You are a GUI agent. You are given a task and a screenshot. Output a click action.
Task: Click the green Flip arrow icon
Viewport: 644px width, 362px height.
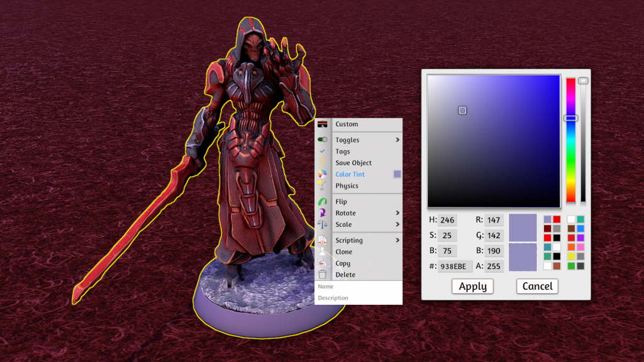pos(323,202)
